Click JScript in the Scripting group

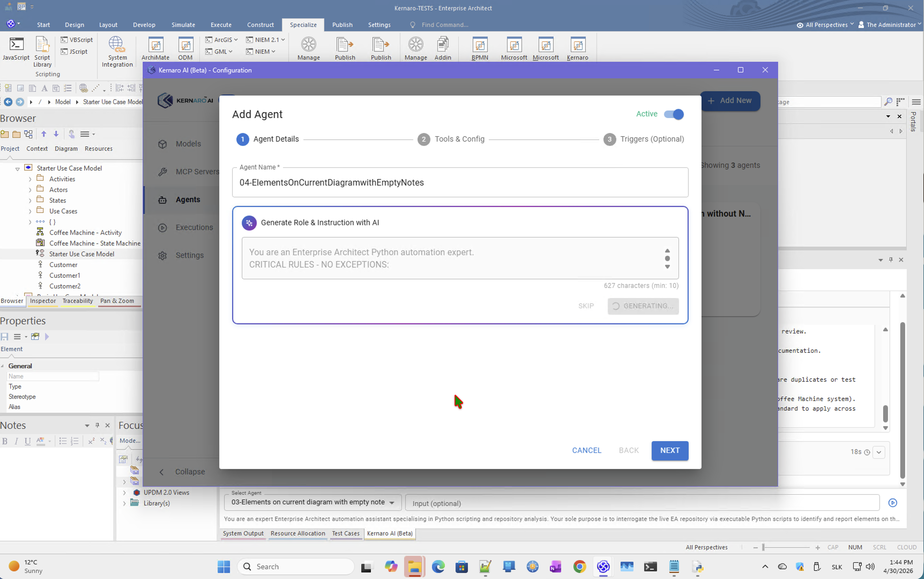pyautogui.click(x=74, y=51)
